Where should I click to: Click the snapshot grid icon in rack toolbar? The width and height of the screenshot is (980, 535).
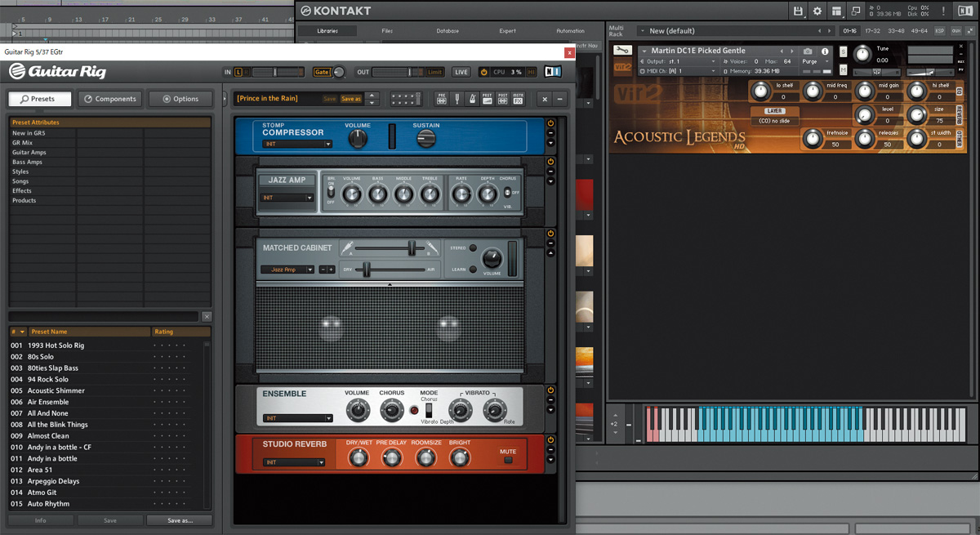click(x=406, y=99)
